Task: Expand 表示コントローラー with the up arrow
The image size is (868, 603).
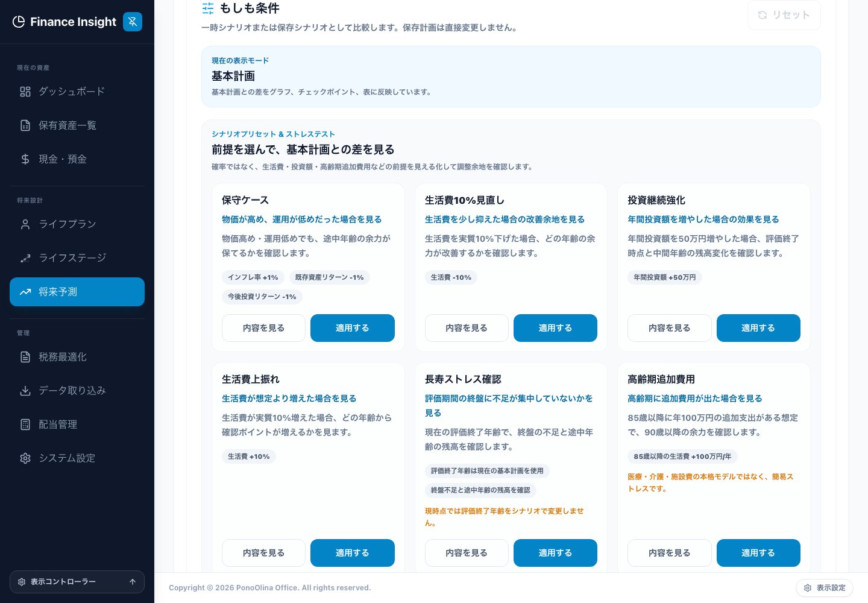Action: click(x=133, y=582)
